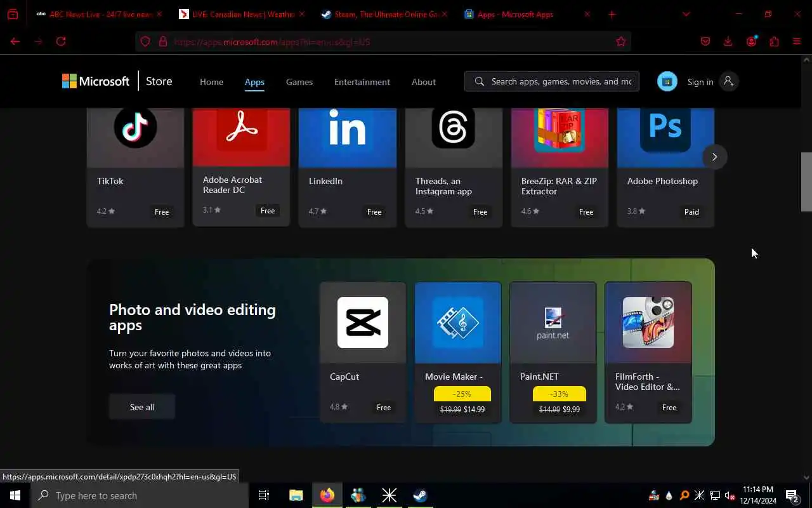Go to the Home menu item
812x508 pixels.
pos(211,82)
